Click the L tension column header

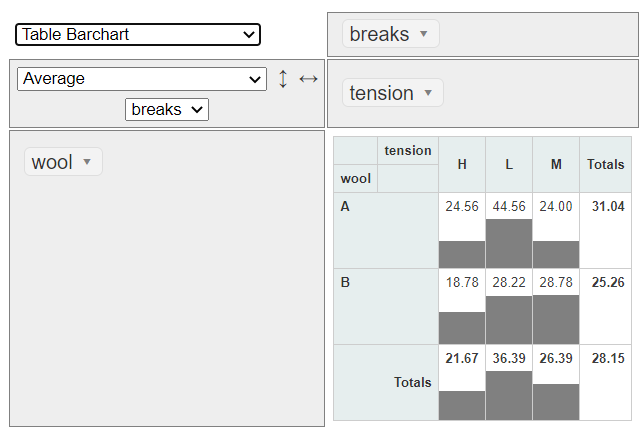tap(509, 165)
